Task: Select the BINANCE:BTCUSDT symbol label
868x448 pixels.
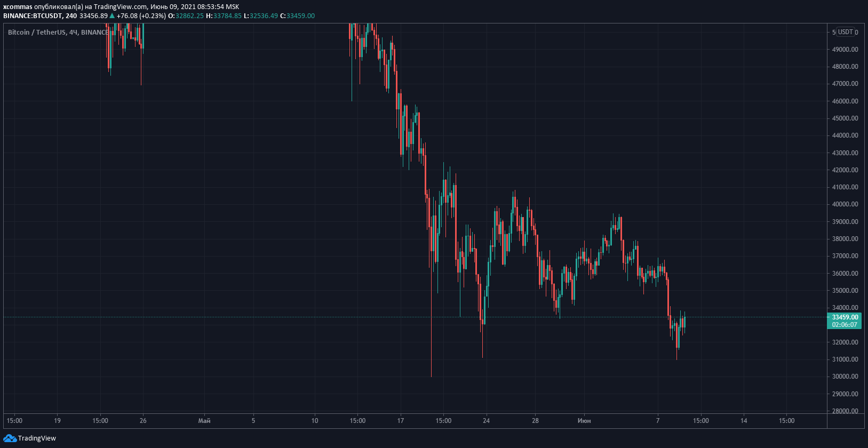Action: [x=33, y=16]
